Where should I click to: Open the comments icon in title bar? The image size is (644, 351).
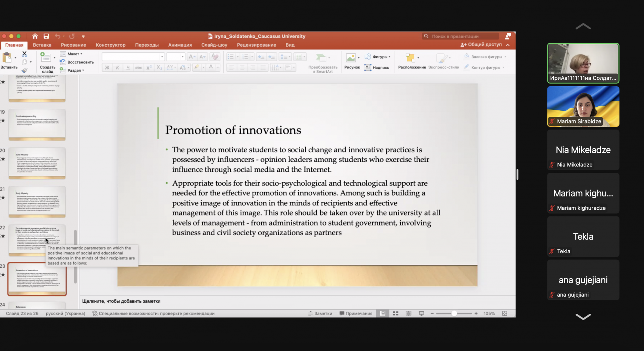pyautogui.click(x=508, y=36)
